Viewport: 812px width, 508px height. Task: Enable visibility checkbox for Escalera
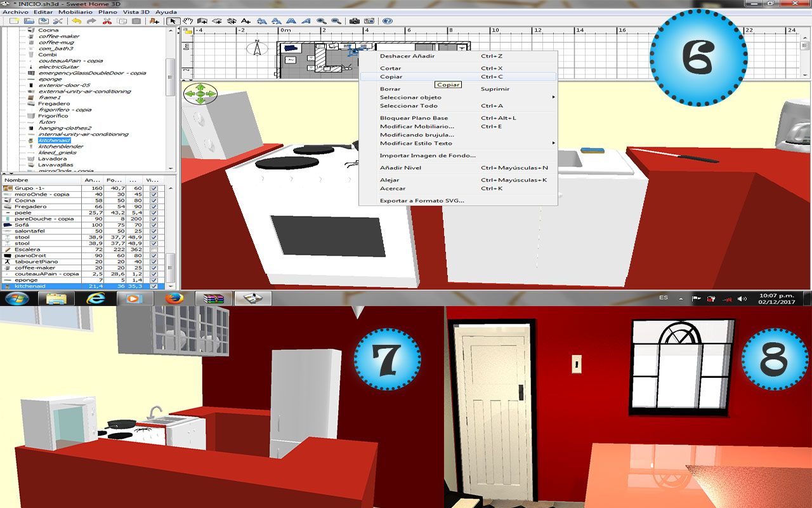pyautogui.click(x=154, y=250)
